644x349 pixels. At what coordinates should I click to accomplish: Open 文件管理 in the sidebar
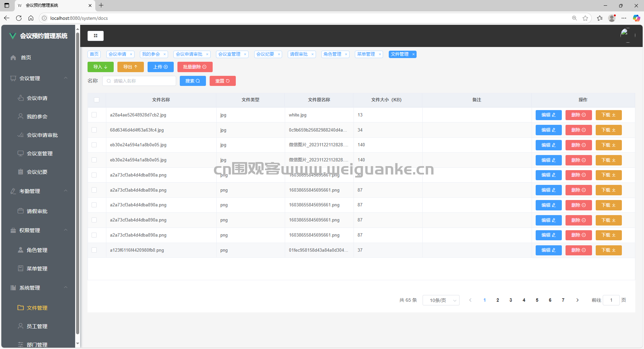point(37,308)
